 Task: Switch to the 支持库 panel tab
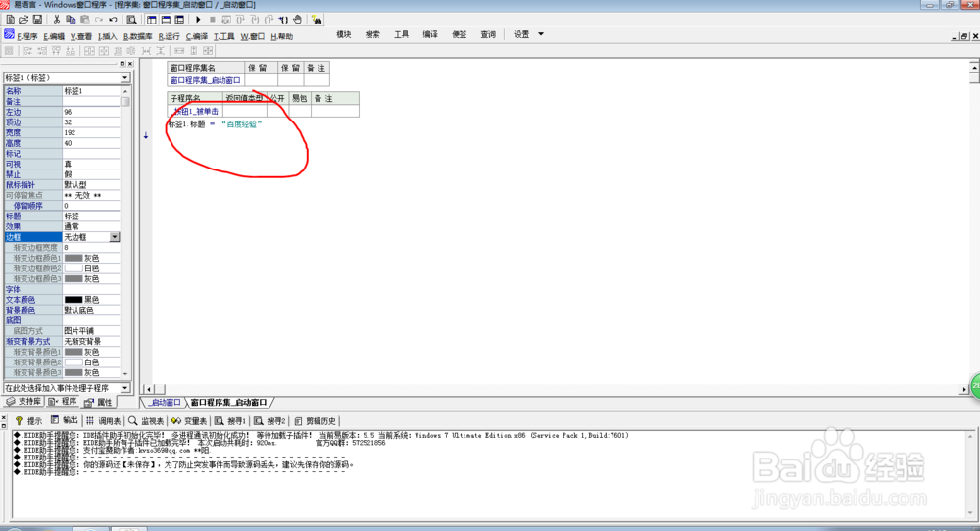click(x=24, y=401)
